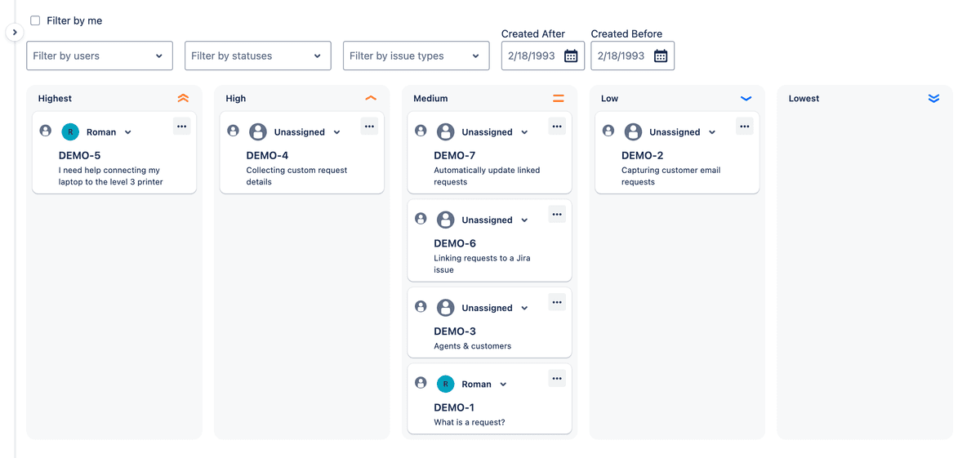980x458 pixels.
Task: Open issue DEMO-3
Action: pyautogui.click(x=455, y=331)
